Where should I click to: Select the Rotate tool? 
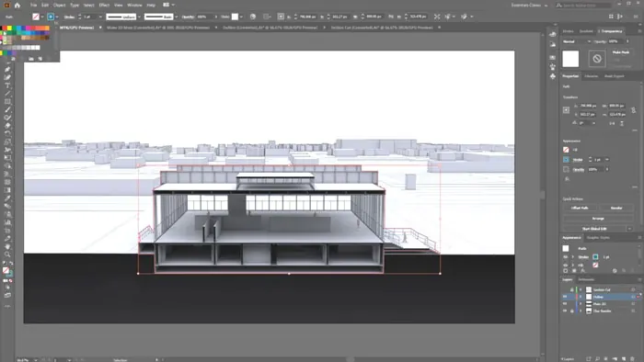click(7, 133)
